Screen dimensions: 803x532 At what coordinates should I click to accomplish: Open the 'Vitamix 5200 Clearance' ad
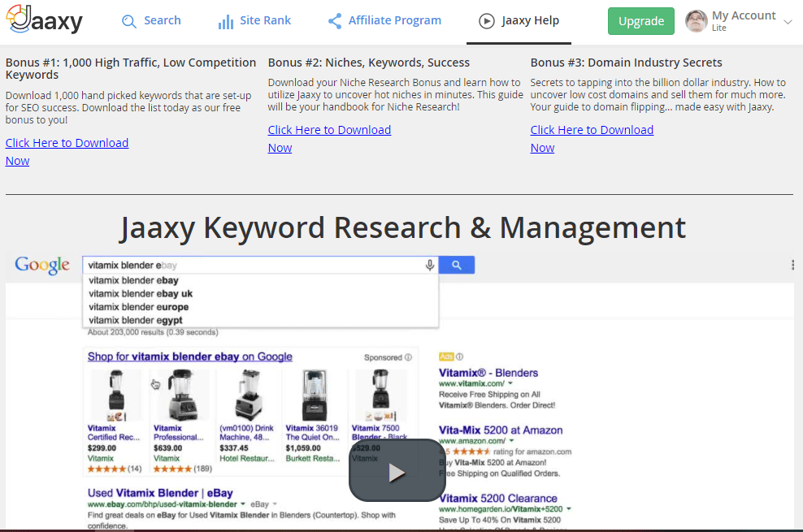point(498,498)
